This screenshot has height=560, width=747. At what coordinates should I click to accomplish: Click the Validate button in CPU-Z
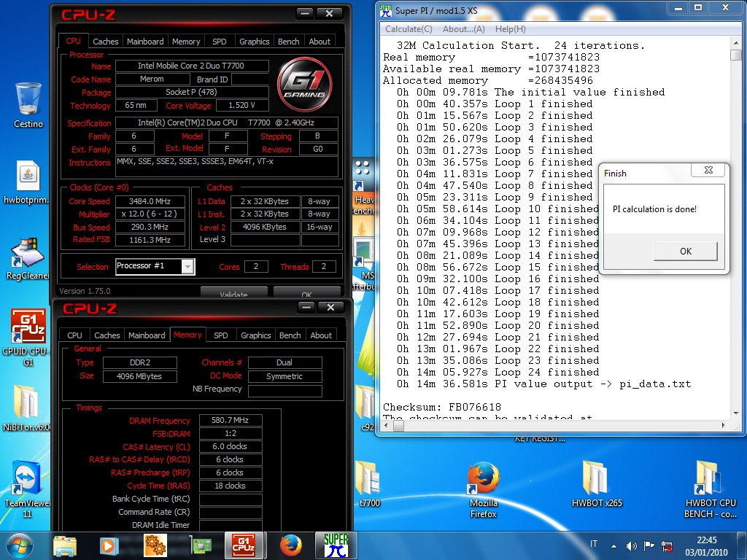point(233,293)
